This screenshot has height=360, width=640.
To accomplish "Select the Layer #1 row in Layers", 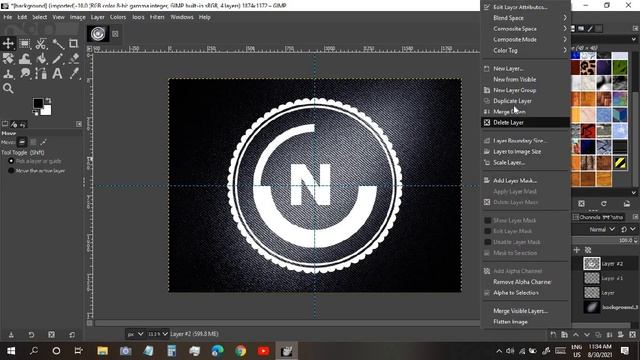I will (605, 278).
